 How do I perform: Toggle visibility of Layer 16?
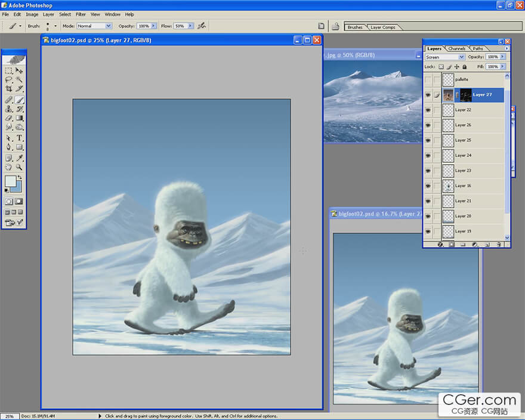(x=428, y=186)
